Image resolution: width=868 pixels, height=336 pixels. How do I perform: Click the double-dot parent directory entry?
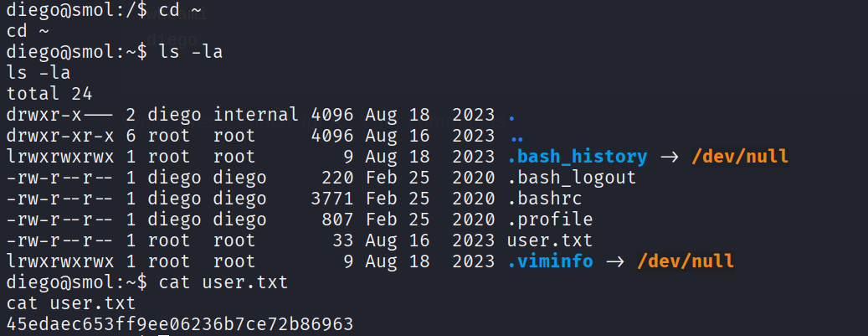(517, 136)
